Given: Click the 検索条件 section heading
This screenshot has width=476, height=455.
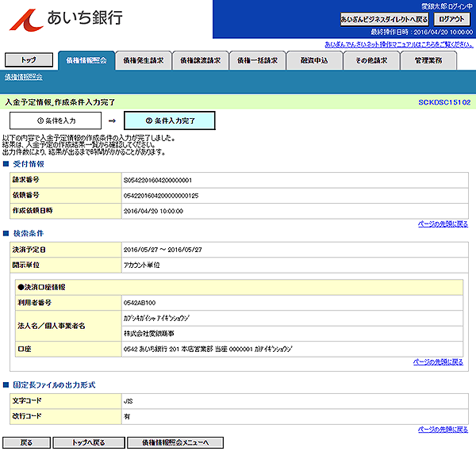Looking at the screenshot, I should (x=29, y=233).
